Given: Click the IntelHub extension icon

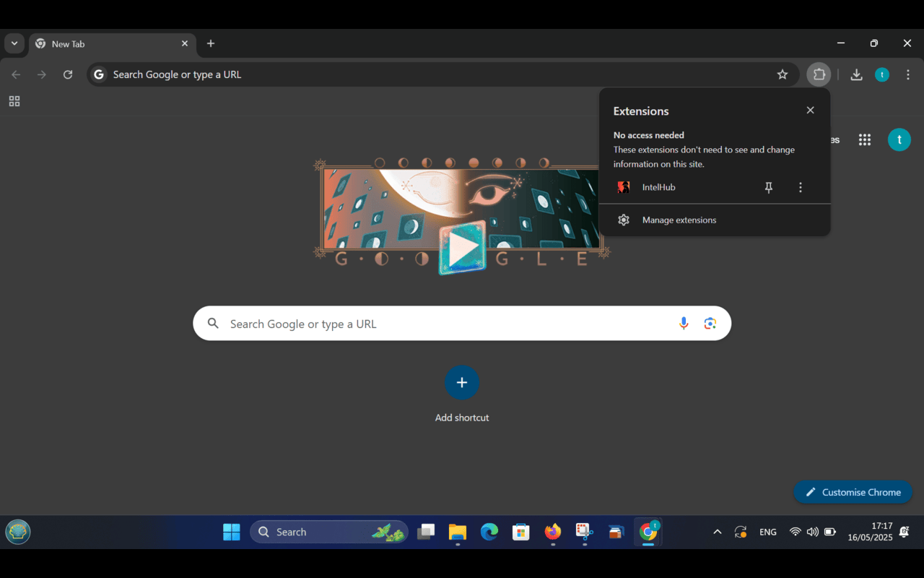Looking at the screenshot, I should tap(623, 186).
